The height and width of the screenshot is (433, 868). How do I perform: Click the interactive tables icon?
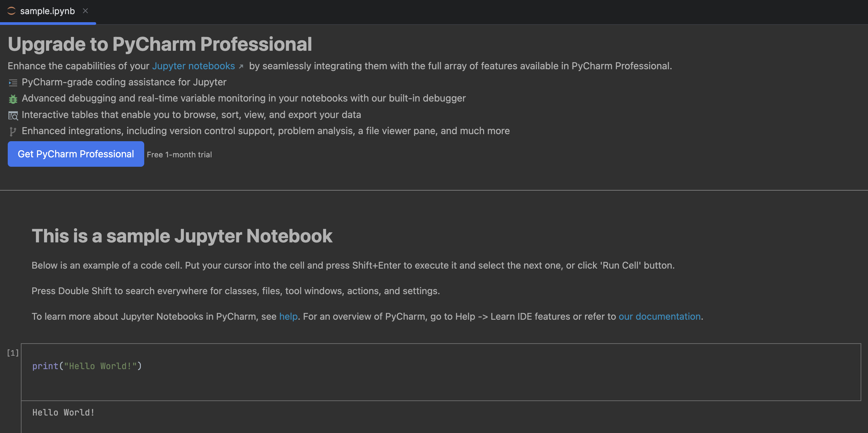point(13,115)
